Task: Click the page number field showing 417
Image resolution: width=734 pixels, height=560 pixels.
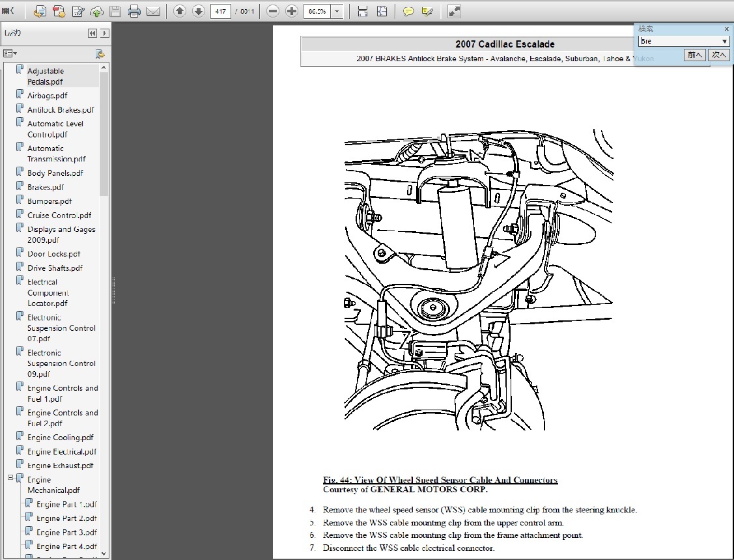Action: tap(221, 11)
